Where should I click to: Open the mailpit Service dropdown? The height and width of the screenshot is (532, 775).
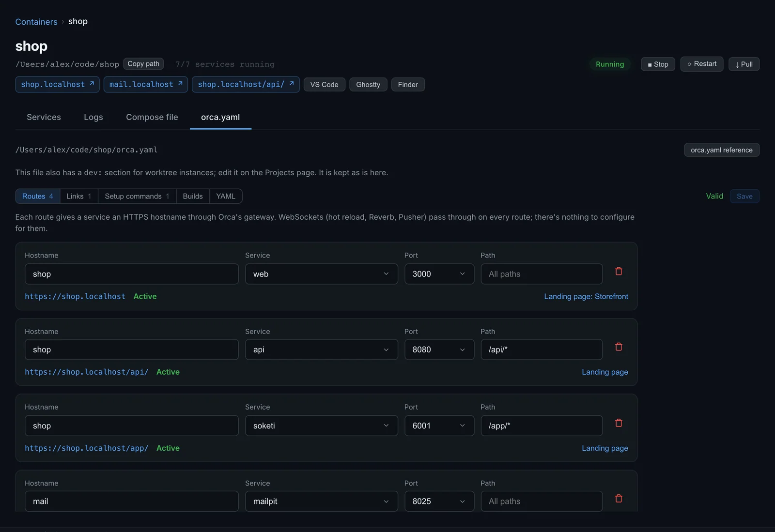[x=321, y=501]
